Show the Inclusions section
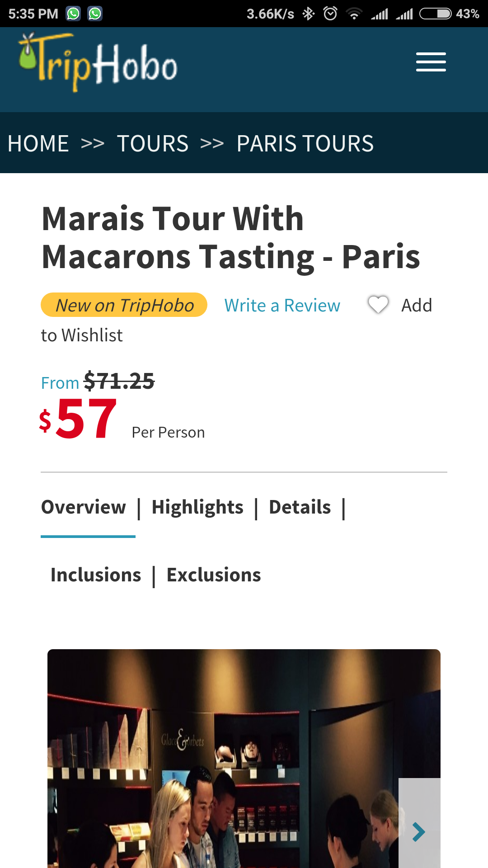Screen dimensions: 488x868 tap(96, 575)
